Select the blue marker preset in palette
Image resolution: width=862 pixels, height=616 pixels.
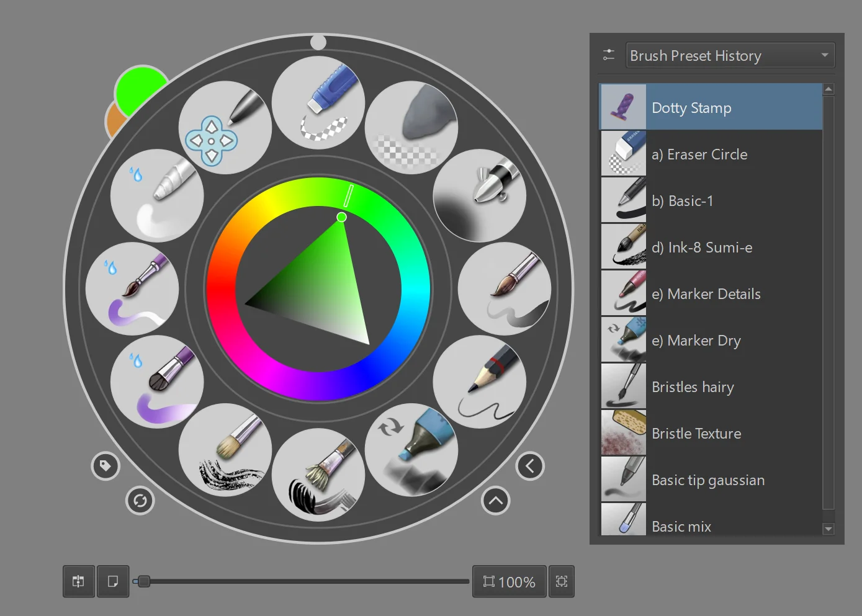411,450
